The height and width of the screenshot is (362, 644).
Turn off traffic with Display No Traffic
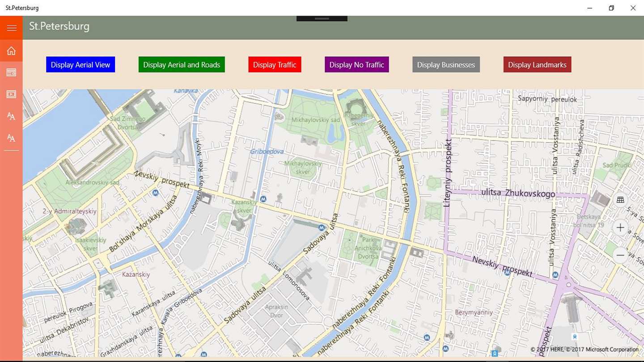(x=356, y=64)
